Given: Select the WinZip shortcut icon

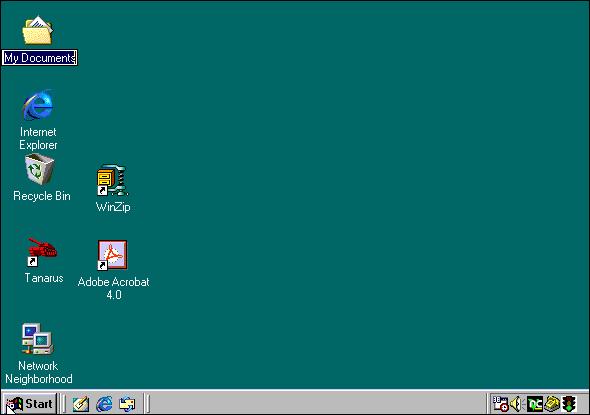Looking at the screenshot, I should click(113, 180).
